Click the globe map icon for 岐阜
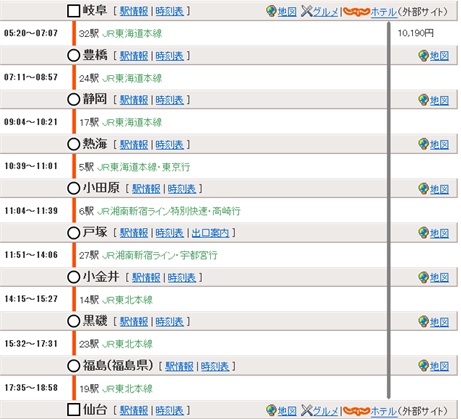This screenshot has width=461, height=419. [x=271, y=11]
